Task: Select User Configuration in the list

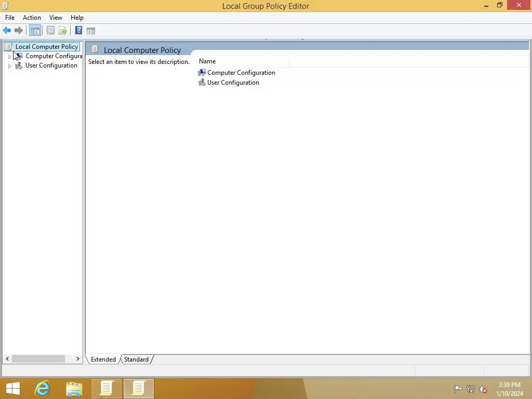Action: point(233,83)
